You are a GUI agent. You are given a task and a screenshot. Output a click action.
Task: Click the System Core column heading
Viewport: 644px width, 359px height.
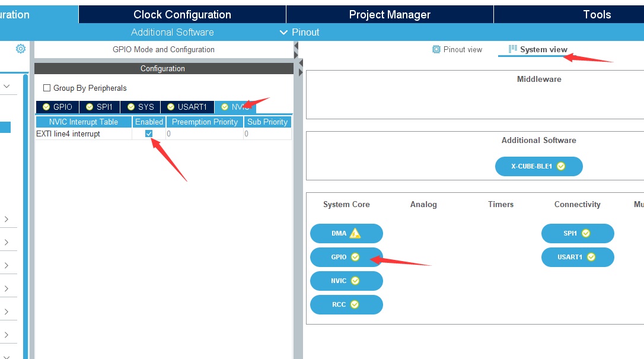[x=346, y=205]
